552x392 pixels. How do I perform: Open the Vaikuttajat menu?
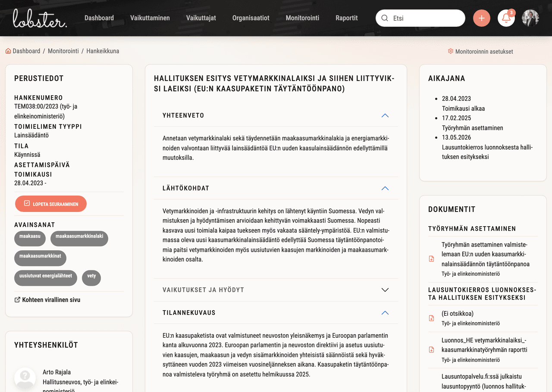[201, 18]
